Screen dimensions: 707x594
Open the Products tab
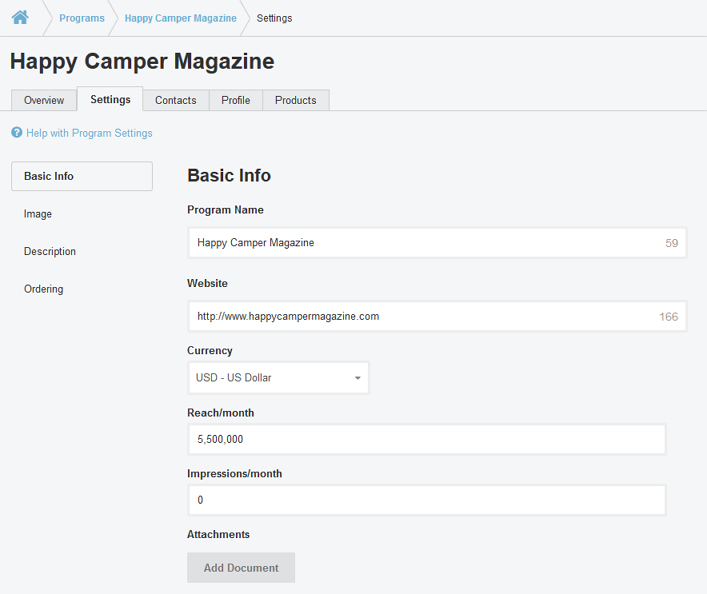click(x=295, y=100)
